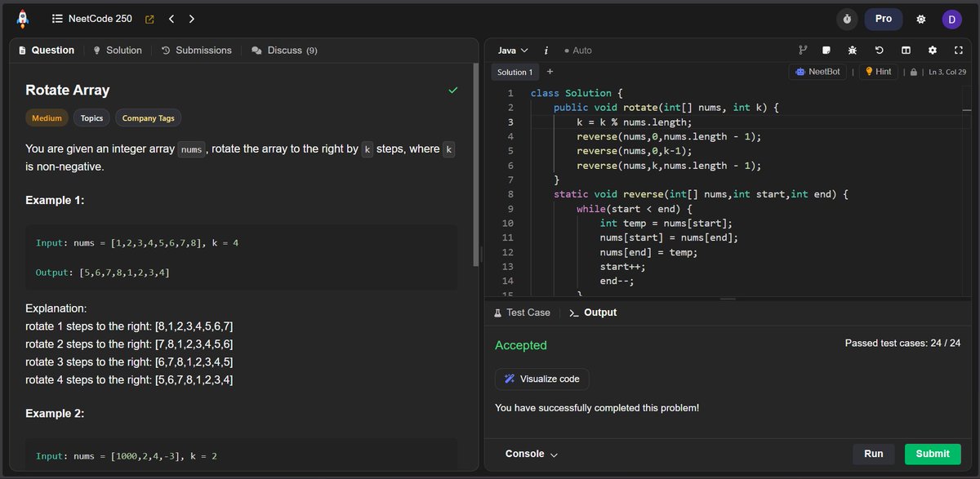The height and width of the screenshot is (479, 980).
Task: Reset the code with the undo icon
Action: (880, 51)
